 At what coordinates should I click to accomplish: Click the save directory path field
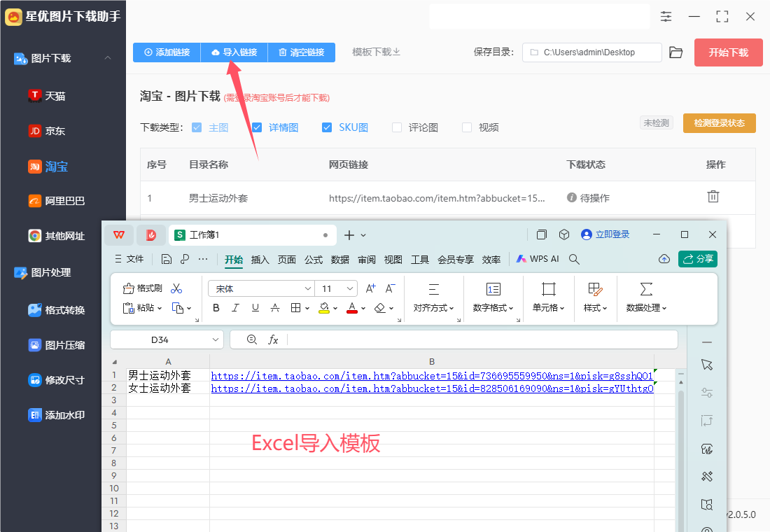pyautogui.click(x=591, y=52)
